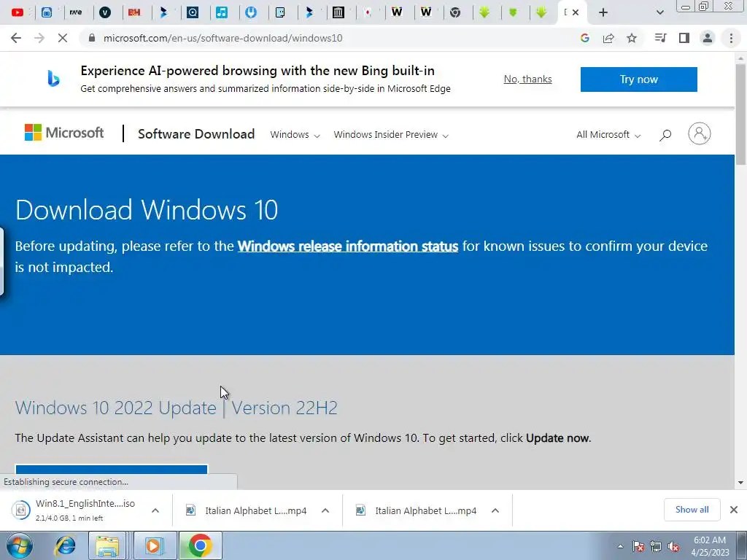Click the Microsoft logo
The image size is (747, 560).
click(x=64, y=133)
